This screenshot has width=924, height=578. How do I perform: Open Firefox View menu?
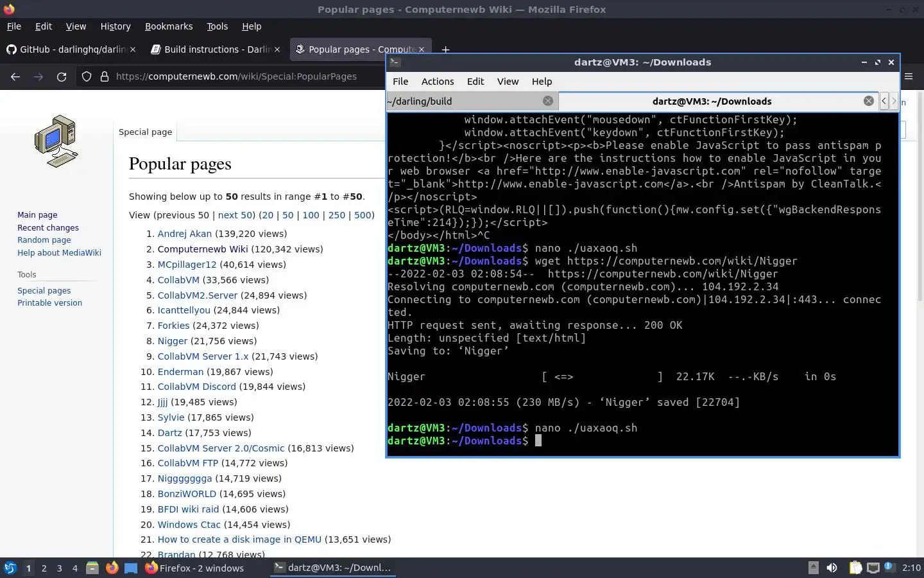tap(76, 26)
